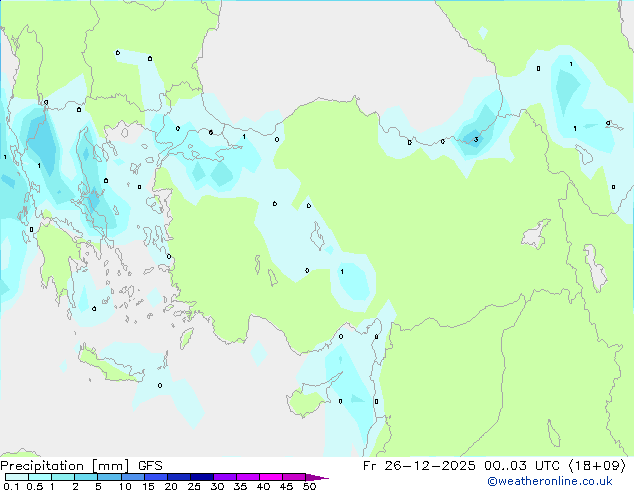Select the forecast date 'Fr 26-12-2025'
Image resolution: width=634 pixels, height=490 pixels.
419,466
